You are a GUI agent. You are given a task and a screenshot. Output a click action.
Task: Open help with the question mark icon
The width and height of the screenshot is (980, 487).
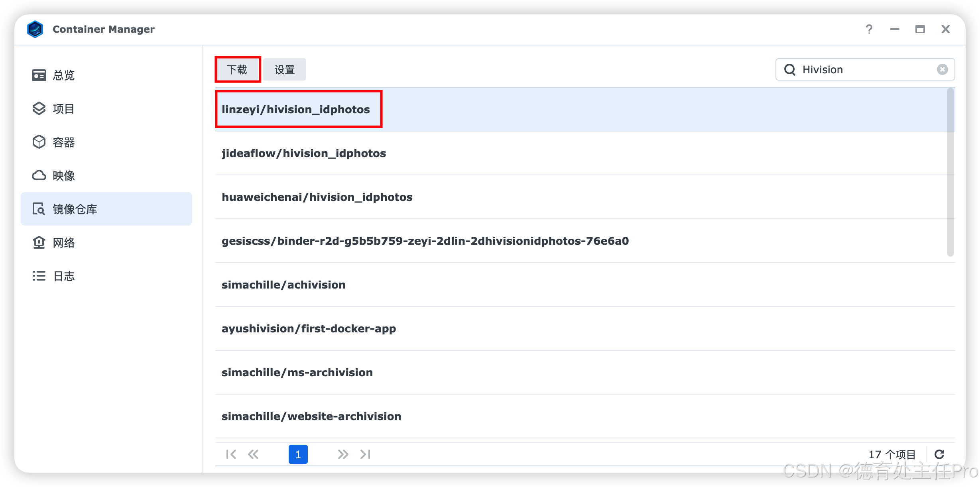[x=869, y=29]
